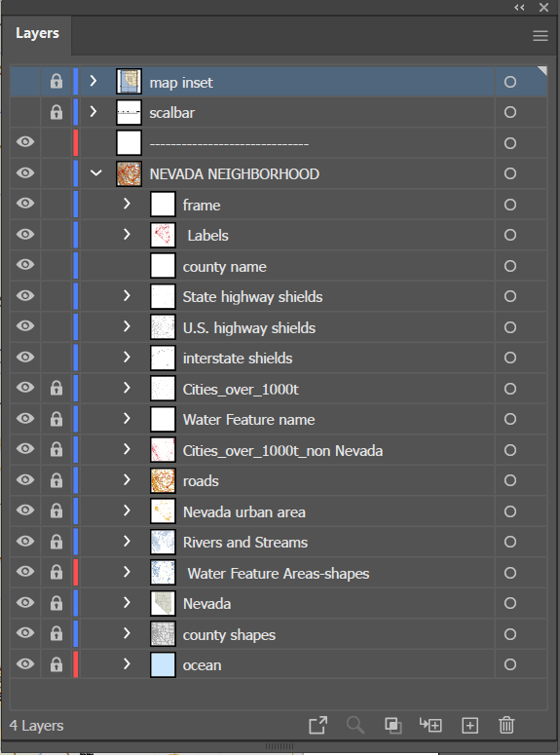Open the Layers panel hamburger menu

[x=541, y=36]
